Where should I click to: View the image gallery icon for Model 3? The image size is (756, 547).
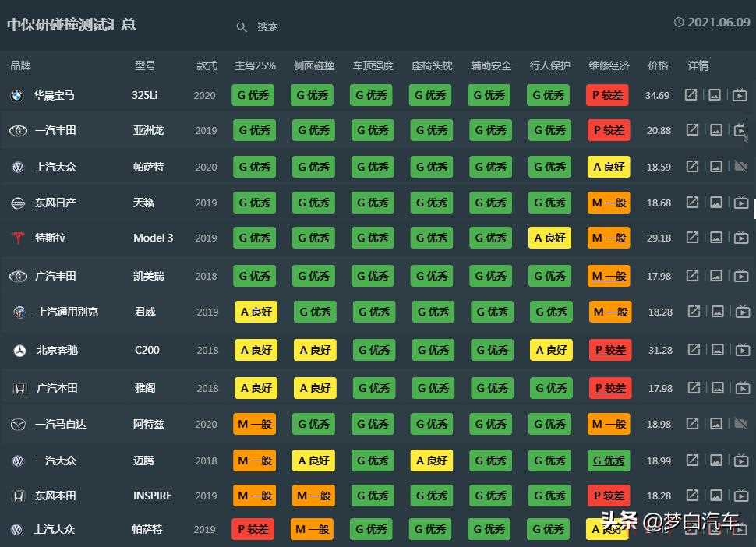[715, 238]
